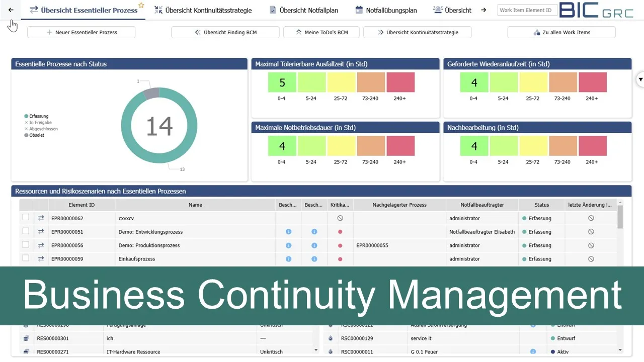Click the blue info icon next to G 0.1 Feuer

(533, 351)
